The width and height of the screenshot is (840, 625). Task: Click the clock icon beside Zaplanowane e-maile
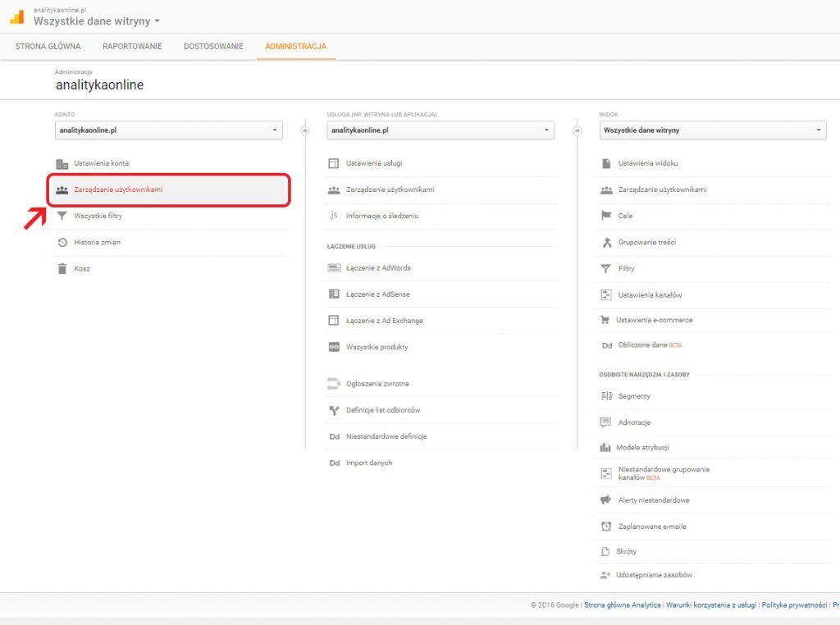pos(606,527)
